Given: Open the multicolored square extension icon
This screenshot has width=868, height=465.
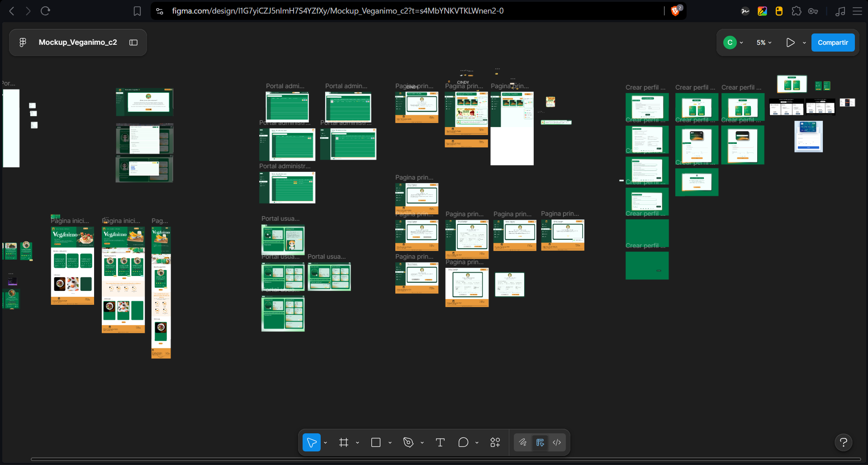Looking at the screenshot, I should pos(762,11).
